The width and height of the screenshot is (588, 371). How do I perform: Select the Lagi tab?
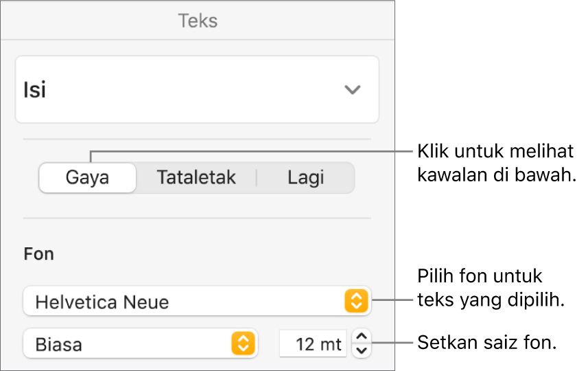point(305,178)
